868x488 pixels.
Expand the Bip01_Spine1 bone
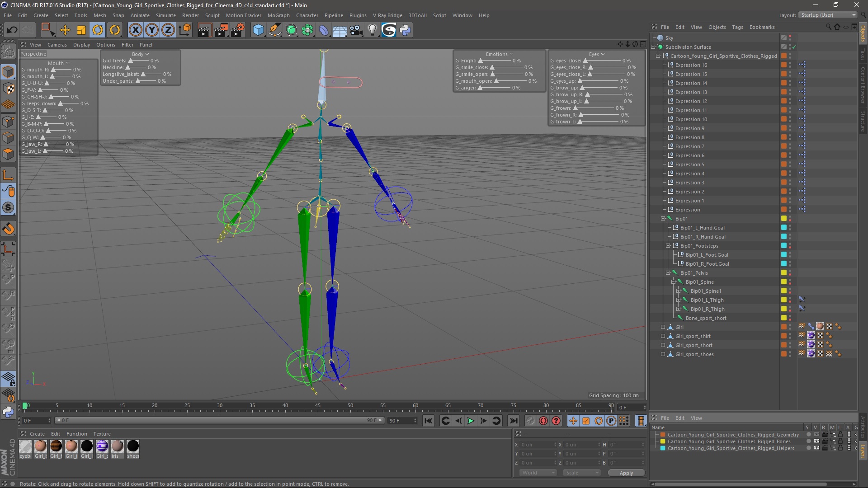pyautogui.click(x=678, y=291)
